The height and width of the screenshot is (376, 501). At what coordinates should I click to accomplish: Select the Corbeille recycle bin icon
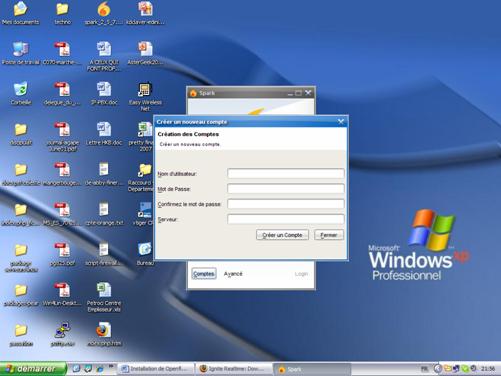coord(21,93)
